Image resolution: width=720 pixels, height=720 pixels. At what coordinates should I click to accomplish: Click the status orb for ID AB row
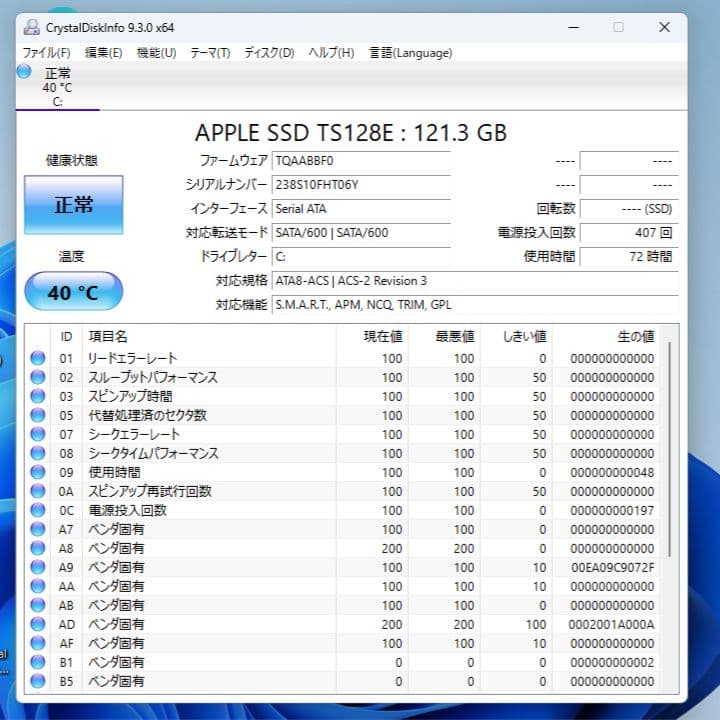[38, 605]
